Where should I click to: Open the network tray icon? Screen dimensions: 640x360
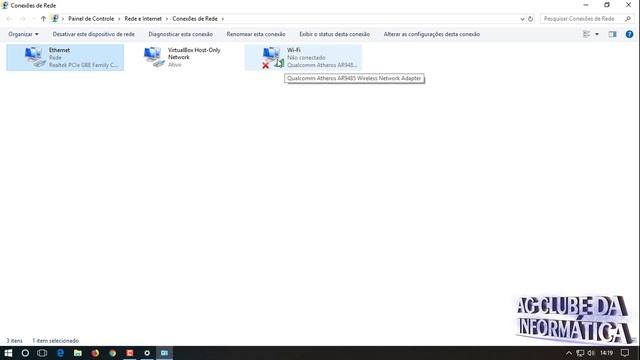point(580,353)
